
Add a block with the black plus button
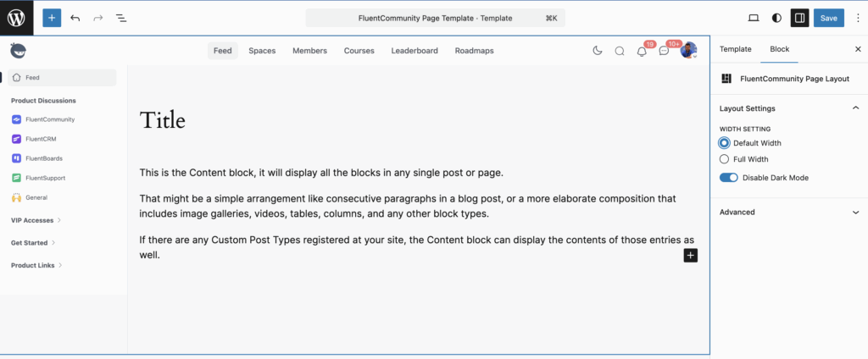[x=690, y=256]
